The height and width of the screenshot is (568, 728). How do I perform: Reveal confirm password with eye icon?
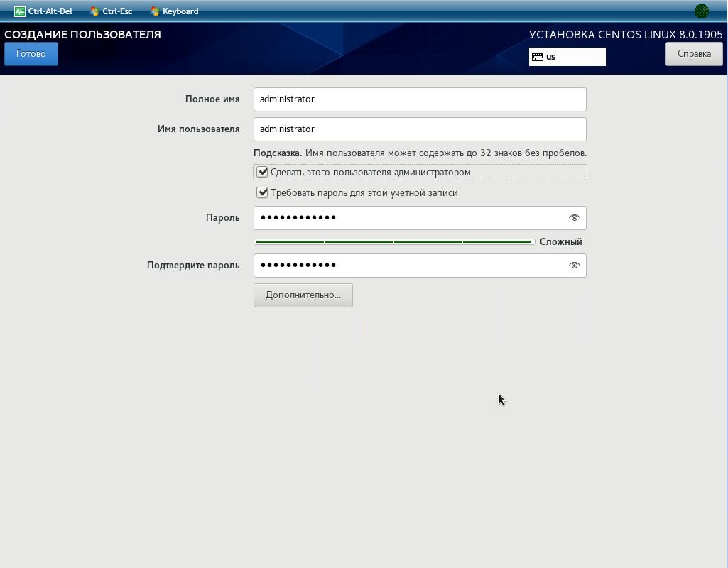[575, 266]
